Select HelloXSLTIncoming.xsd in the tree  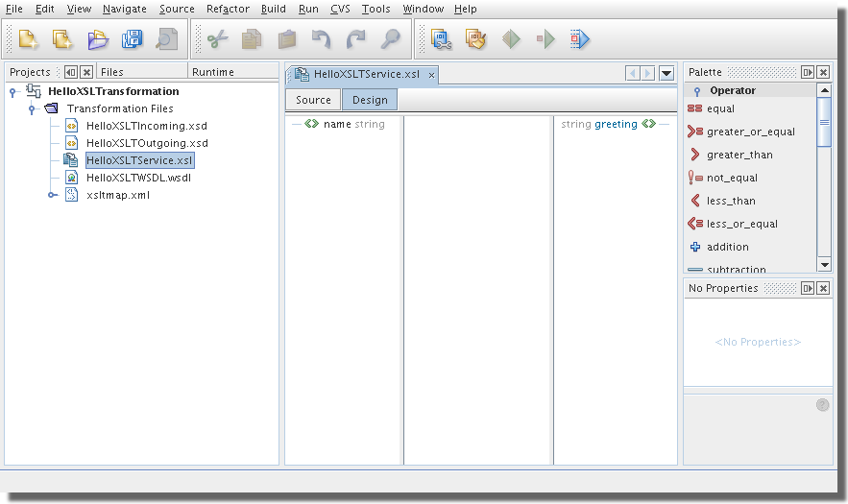(147, 126)
